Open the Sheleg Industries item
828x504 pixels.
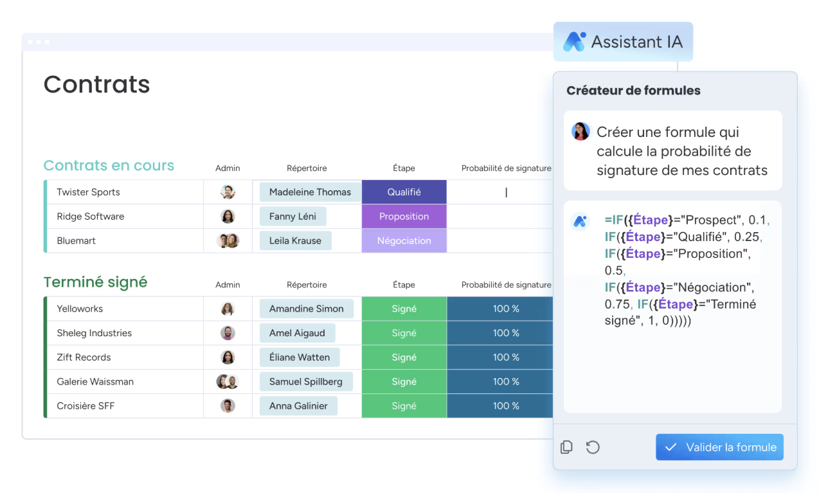coord(94,333)
